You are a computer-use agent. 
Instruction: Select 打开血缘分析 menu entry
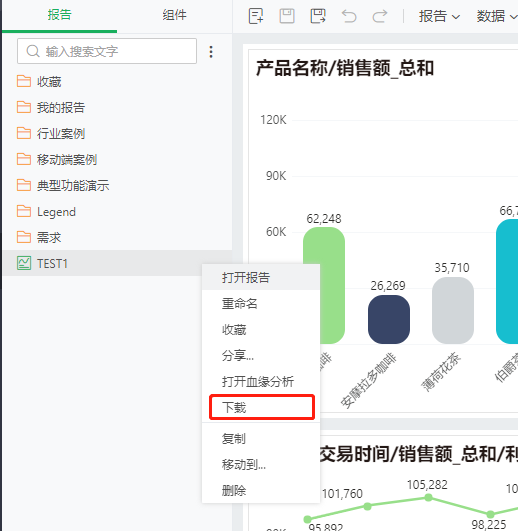point(258,381)
